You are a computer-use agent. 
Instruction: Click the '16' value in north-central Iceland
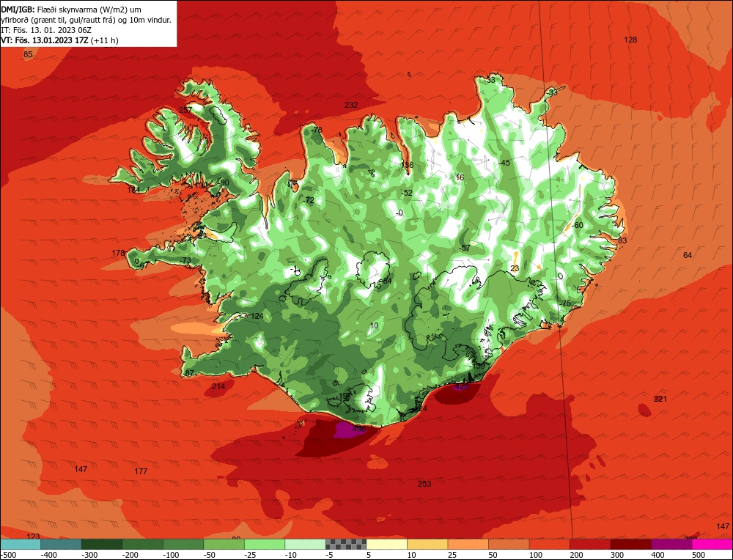460,177
